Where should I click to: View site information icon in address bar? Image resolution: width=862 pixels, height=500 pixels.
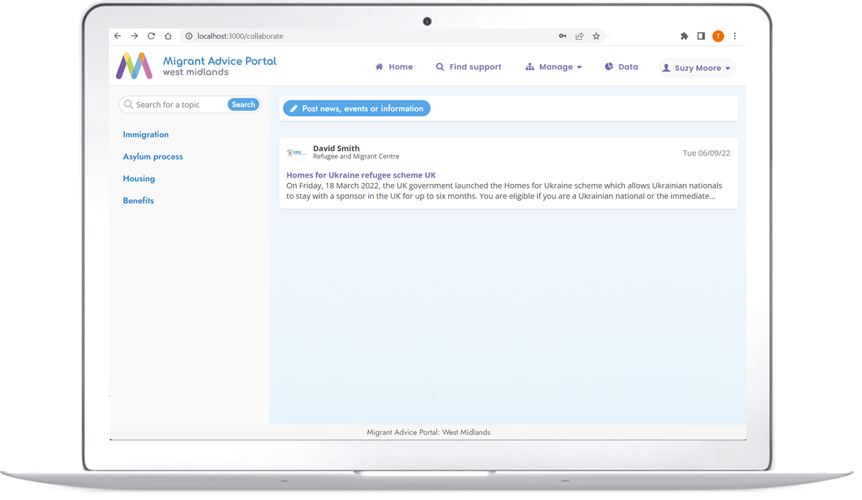tap(189, 36)
